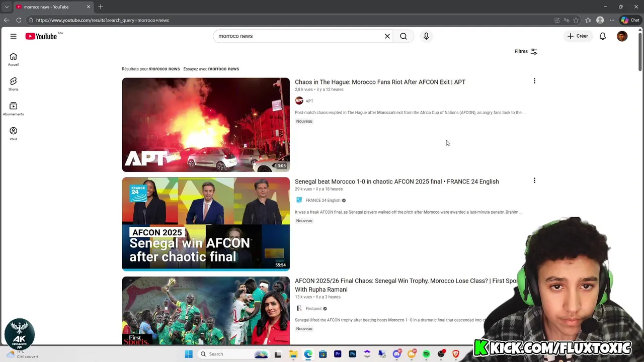Click the Créer button

pyautogui.click(x=578, y=36)
